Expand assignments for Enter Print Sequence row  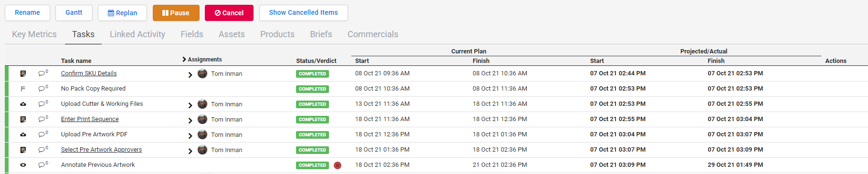[190, 121]
